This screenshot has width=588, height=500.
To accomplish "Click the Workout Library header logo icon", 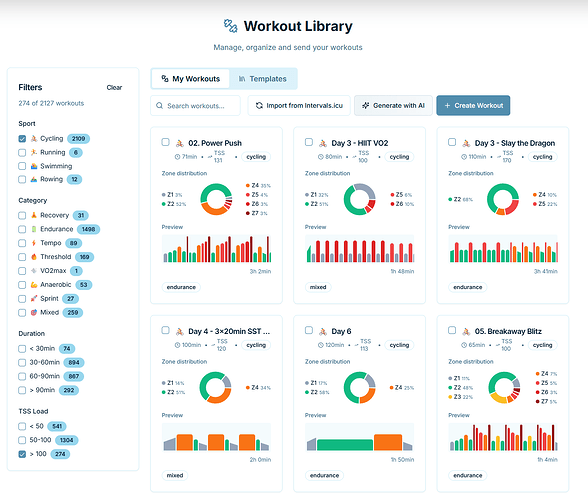I will (x=231, y=26).
